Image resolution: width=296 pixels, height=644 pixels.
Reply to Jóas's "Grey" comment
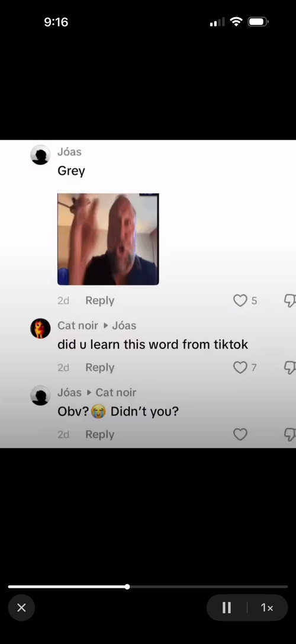tap(100, 300)
